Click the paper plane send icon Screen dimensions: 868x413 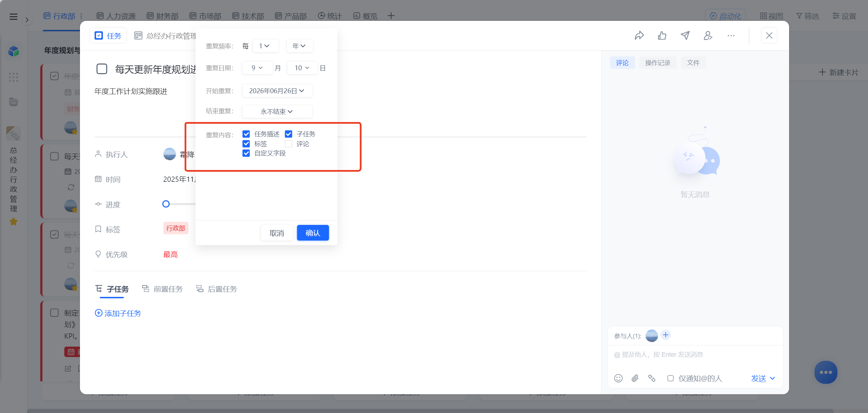(x=685, y=35)
